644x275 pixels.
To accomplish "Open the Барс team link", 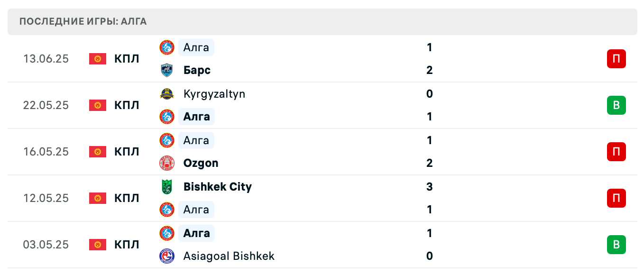I will (197, 70).
